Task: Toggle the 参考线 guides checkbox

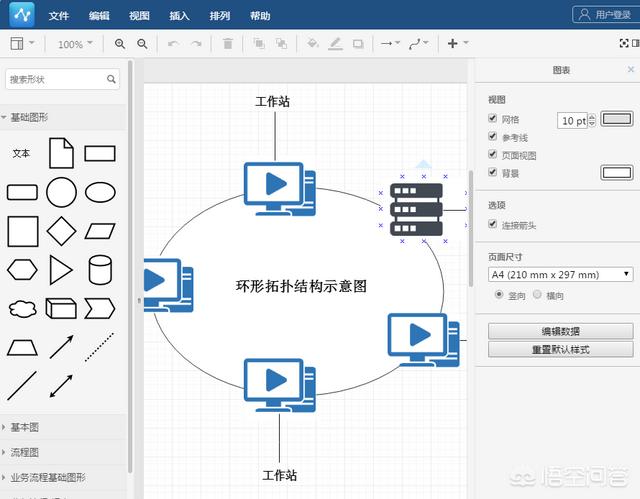Action: point(493,136)
